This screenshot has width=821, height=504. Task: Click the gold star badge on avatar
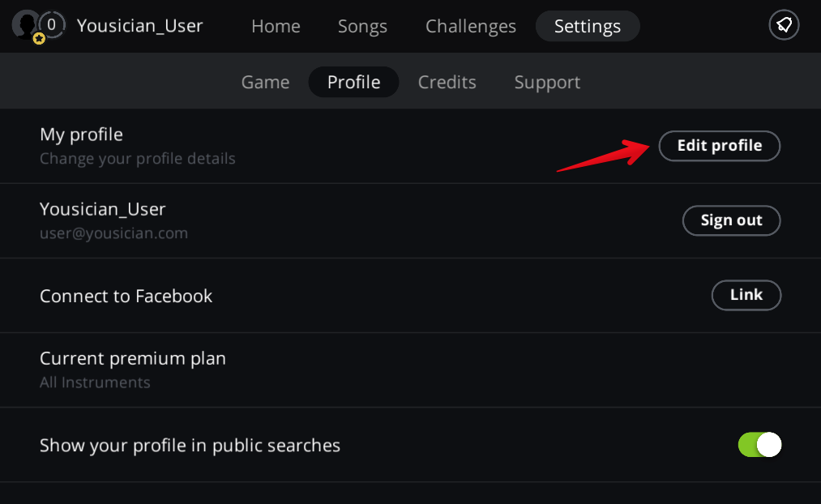tap(38, 38)
